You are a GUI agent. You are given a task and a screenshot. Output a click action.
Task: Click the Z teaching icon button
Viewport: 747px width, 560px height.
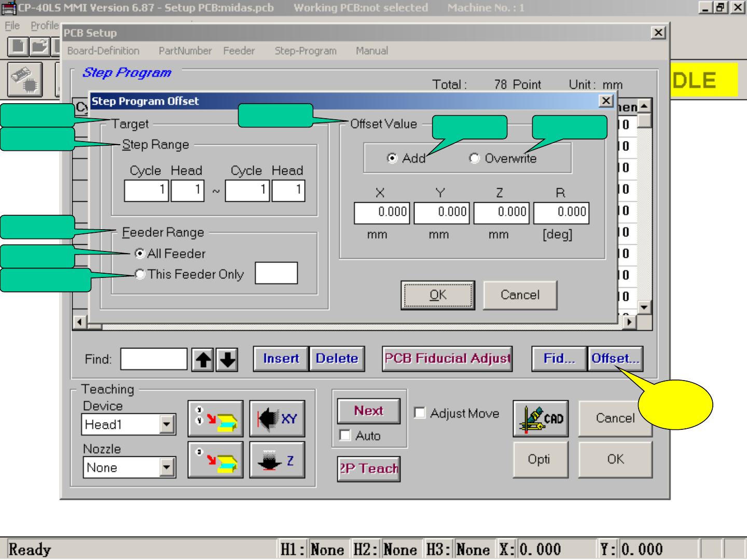(x=277, y=460)
